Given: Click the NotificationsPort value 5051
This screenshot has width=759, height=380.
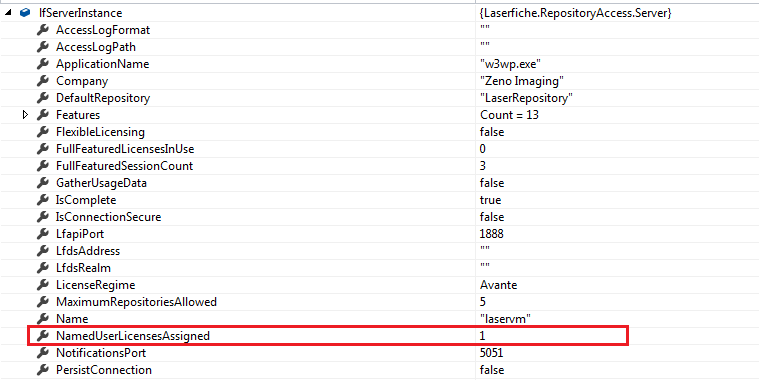Looking at the screenshot, I should click(491, 353).
